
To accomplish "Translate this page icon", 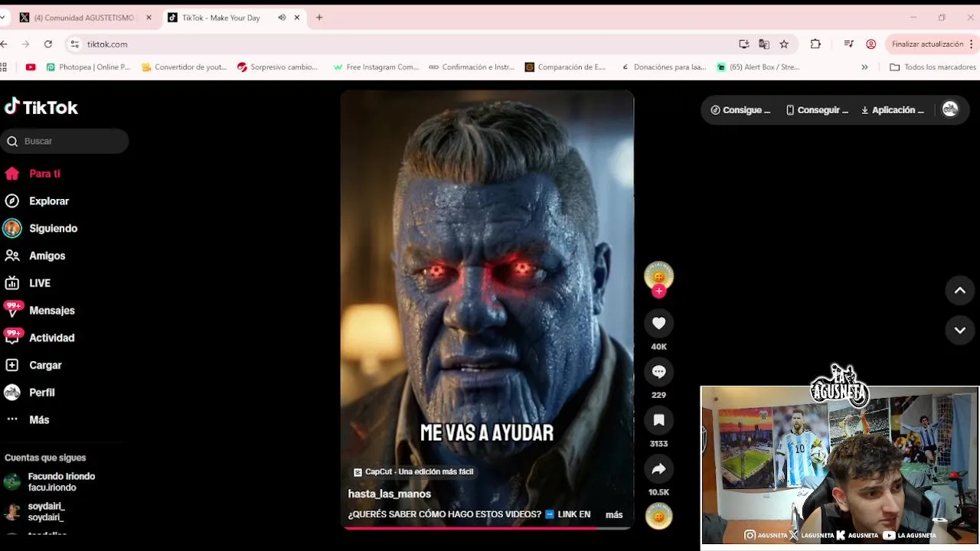I will pyautogui.click(x=763, y=44).
